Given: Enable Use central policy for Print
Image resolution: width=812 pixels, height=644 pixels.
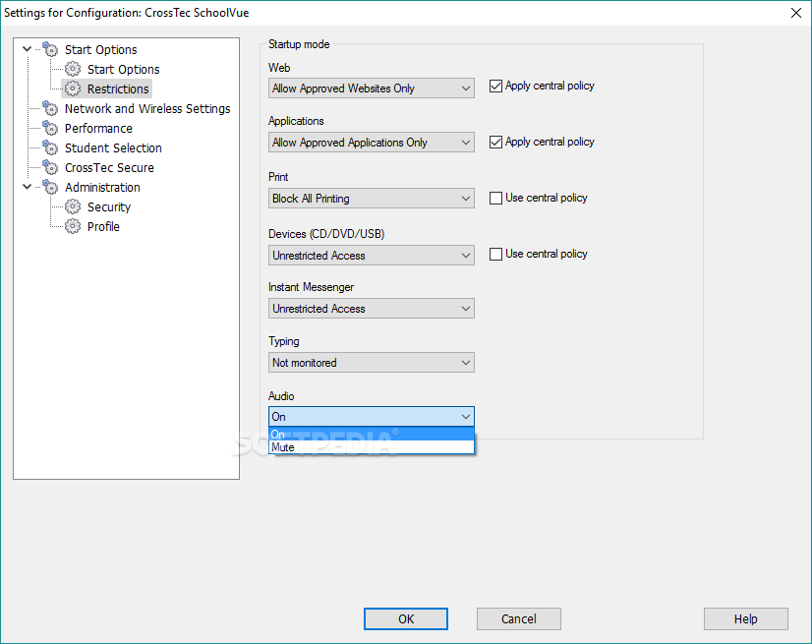Looking at the screenshot, I should tap(495, 198).
